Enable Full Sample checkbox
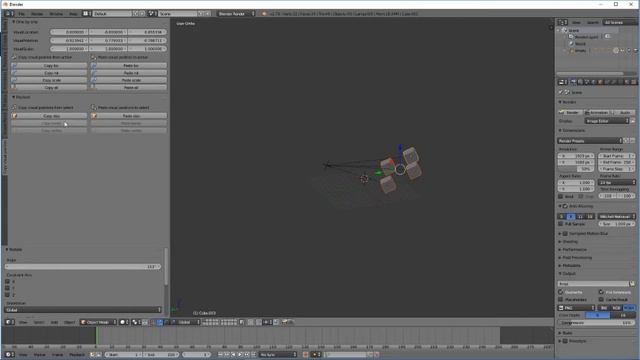This screenshot has height=360, width=640. 561,224
